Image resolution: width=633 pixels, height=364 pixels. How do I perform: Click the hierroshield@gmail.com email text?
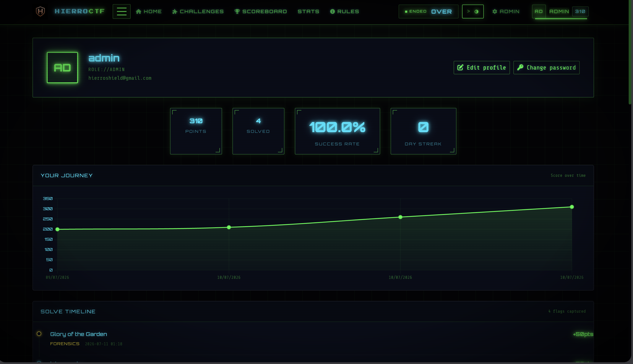120,78
